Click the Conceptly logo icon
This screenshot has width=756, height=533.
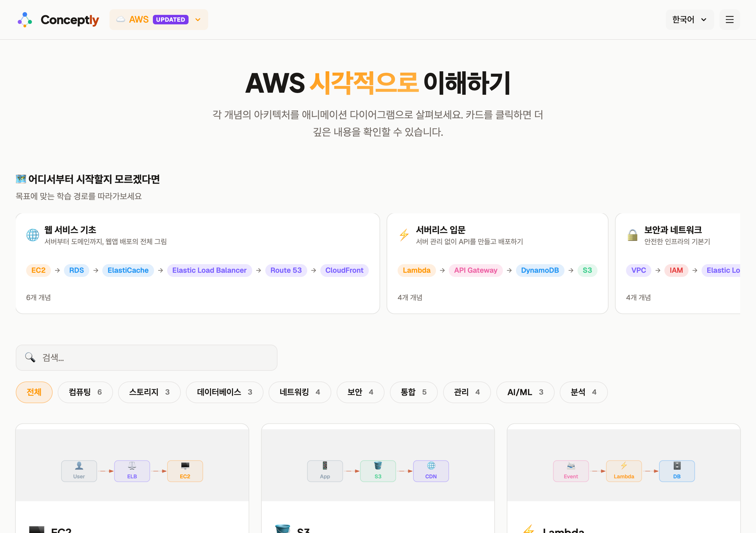[25, 20]
